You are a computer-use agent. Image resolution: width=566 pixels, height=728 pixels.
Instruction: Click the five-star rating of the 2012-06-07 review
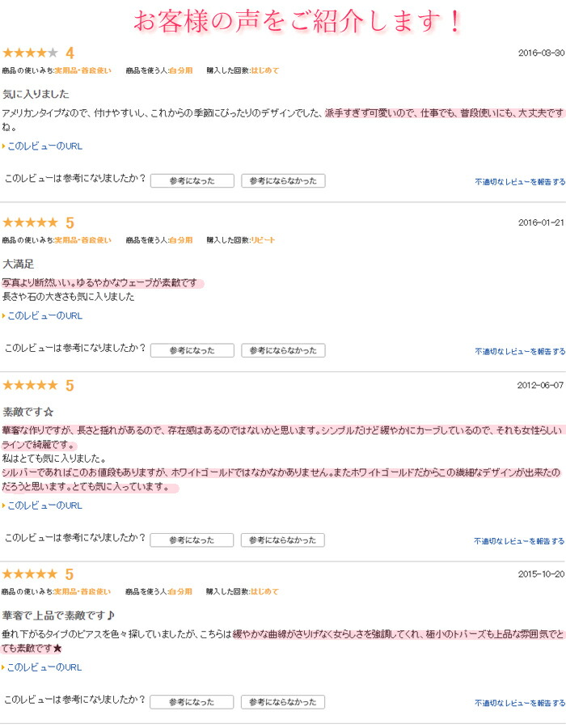pos(31,385)
